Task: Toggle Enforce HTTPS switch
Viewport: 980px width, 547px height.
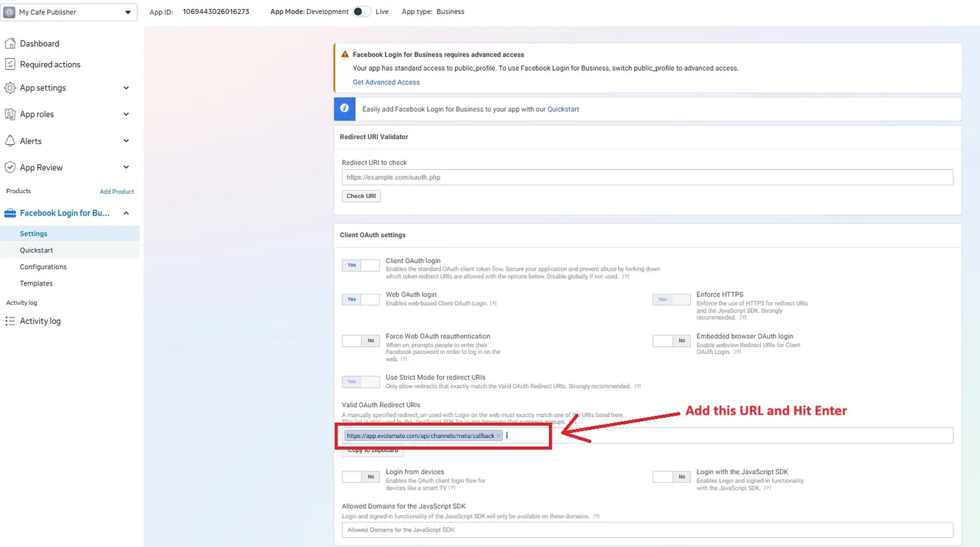Action: click(x=671, y=299)
